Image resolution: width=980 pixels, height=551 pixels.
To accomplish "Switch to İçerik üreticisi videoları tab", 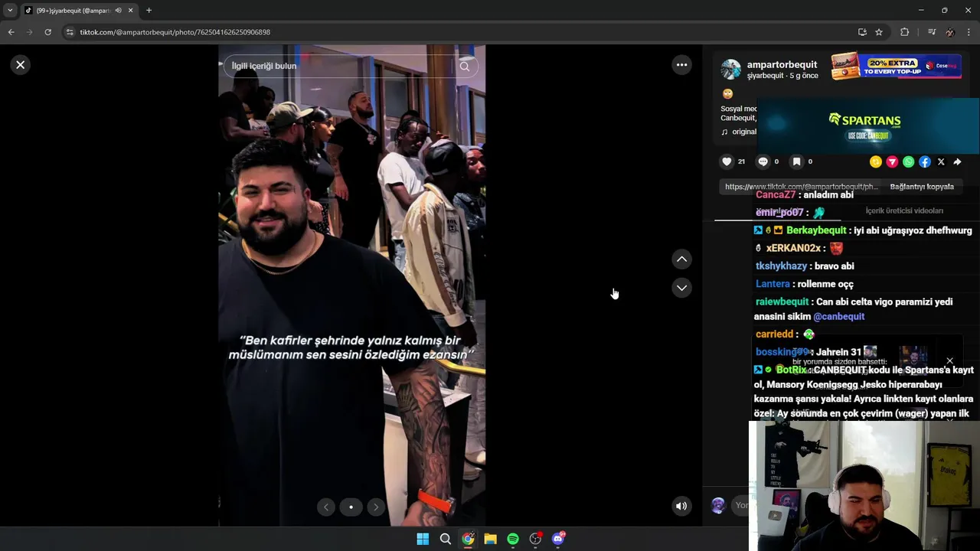I will 904,210.
